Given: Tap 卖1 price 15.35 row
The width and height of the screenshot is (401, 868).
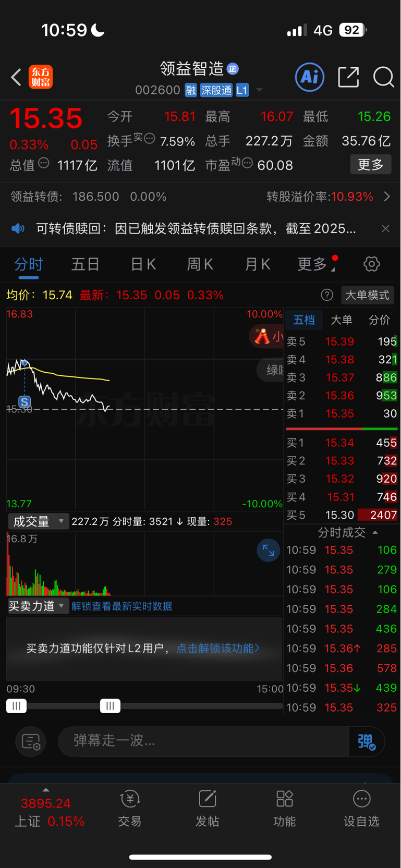Looking at the screenshot, I should pos(342,413).
